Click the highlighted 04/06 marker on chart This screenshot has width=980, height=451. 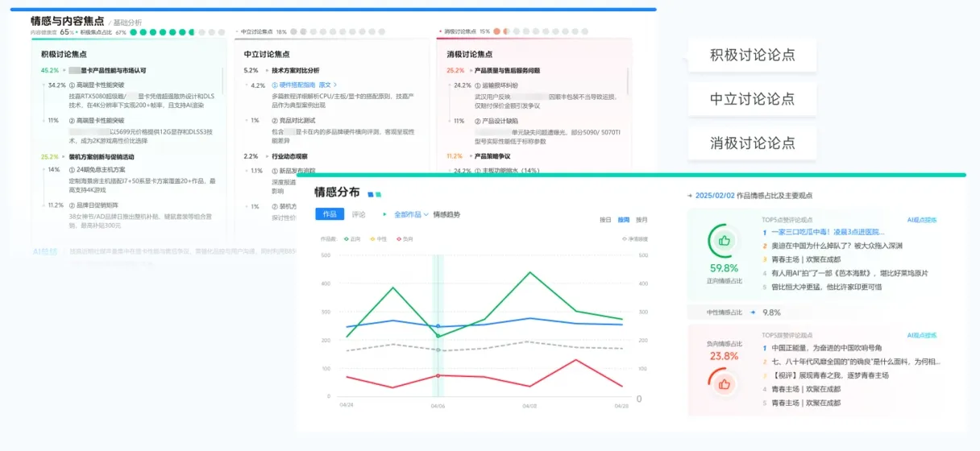click(x=438, y=326)
